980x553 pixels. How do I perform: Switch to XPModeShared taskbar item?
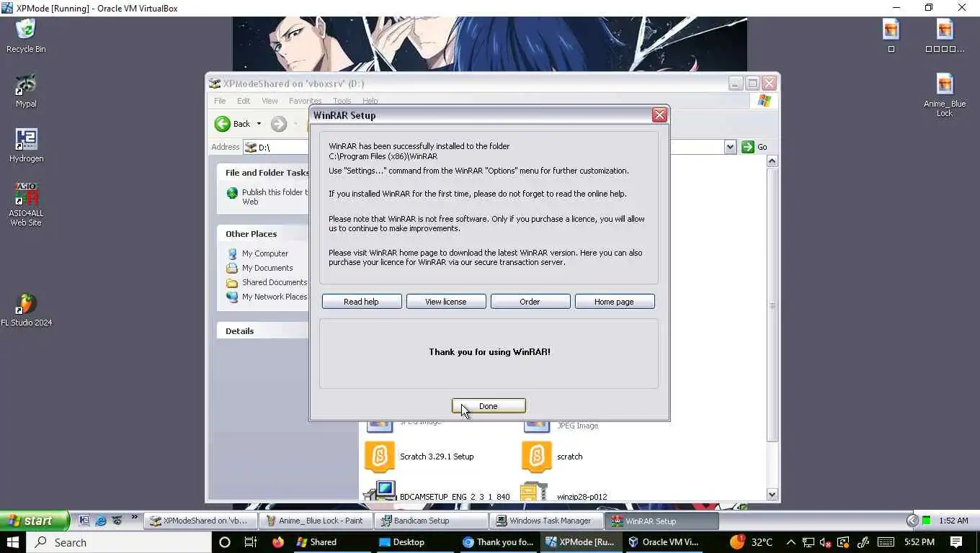[x=200, y=521]
